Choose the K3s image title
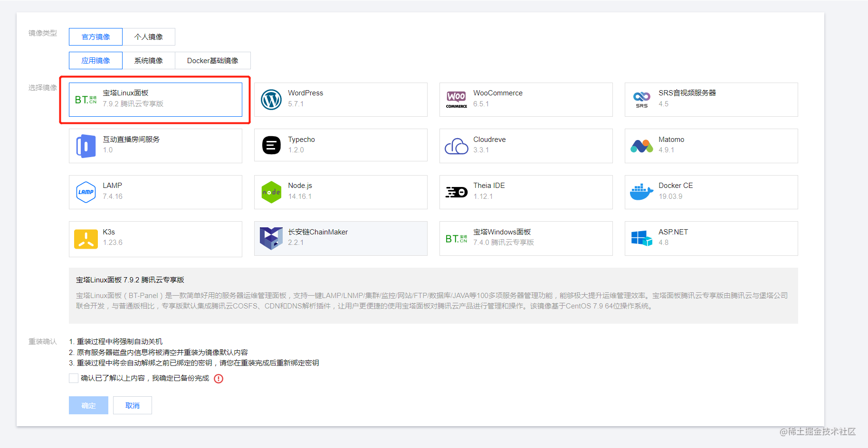Viewport: 868px width, 448px height. tap(109, 232)
